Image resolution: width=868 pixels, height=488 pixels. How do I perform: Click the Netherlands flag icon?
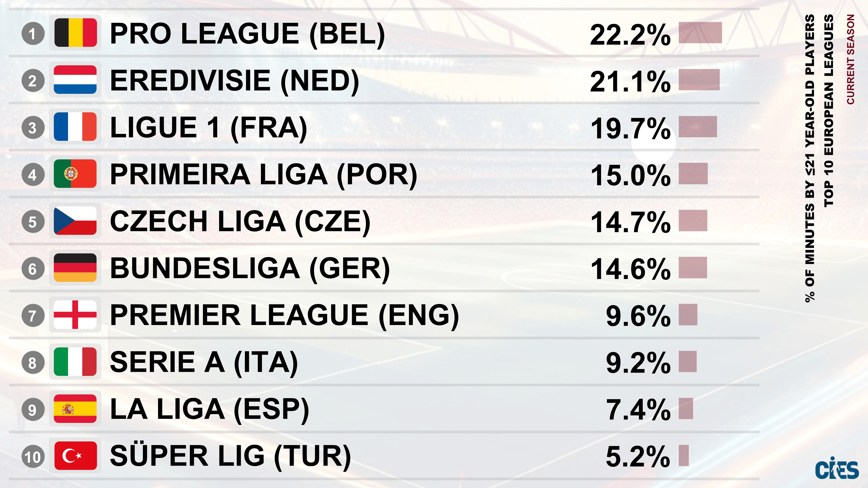[x=76, y=80]
